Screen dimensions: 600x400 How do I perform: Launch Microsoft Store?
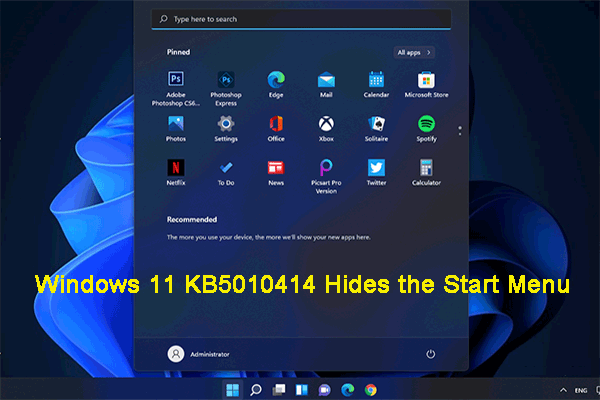pyautogui.click(x=426, y=85)
